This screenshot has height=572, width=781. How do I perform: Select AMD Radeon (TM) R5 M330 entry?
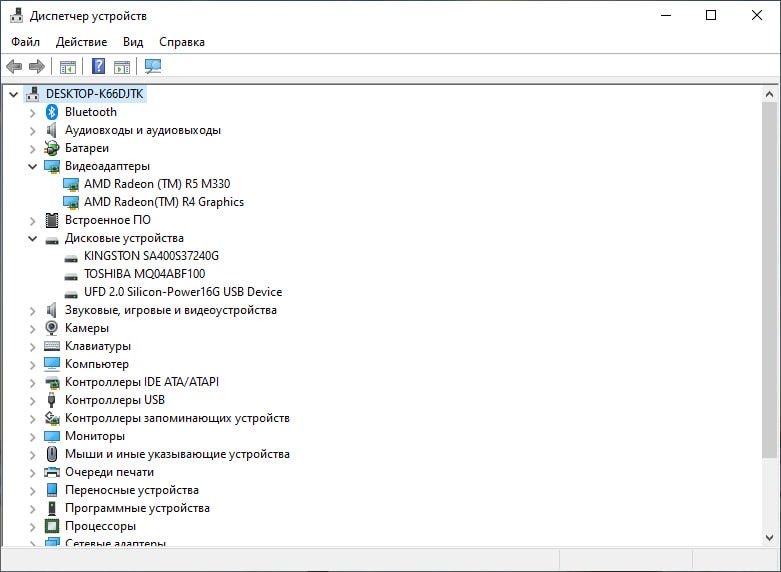pyautogui.click(x=157, y=184)
